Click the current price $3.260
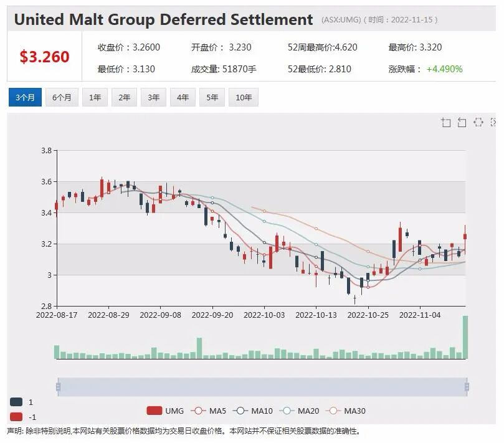504x443 pixels. tap(44, 57)
